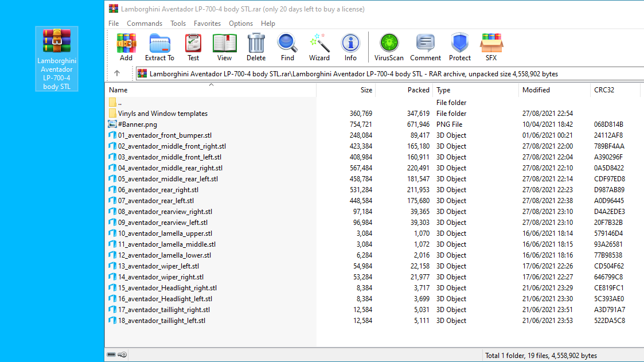Image resolution: width=644 pixels, height=362 pixels.
Task: Click the 01_aventador_front_bumper.stl file icon
Action: coord(112,135)
